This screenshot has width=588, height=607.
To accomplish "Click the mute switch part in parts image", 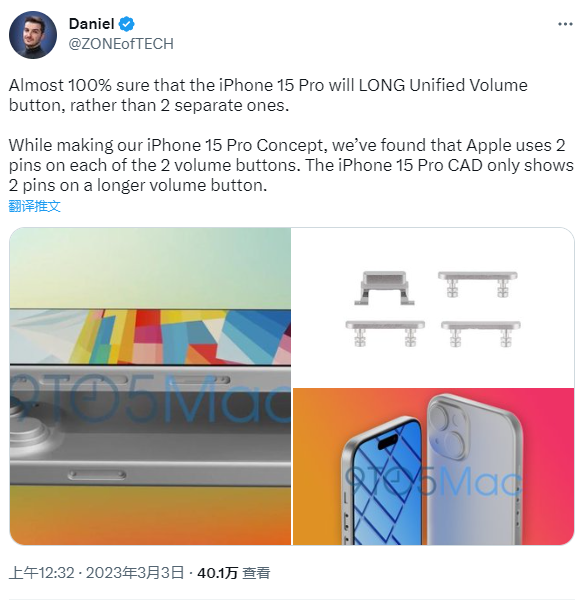I will click(384, 288).
